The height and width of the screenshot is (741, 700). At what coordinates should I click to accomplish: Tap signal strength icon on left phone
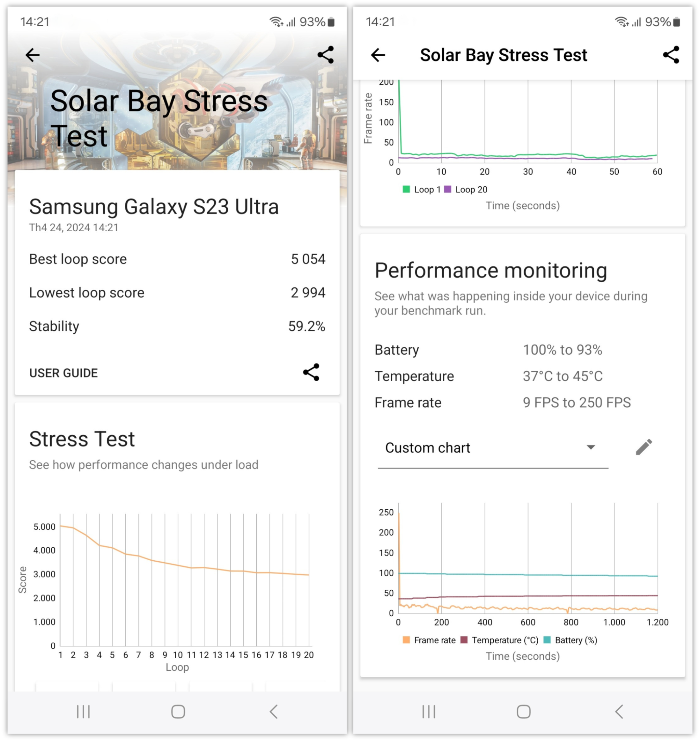tap(291, 22)
